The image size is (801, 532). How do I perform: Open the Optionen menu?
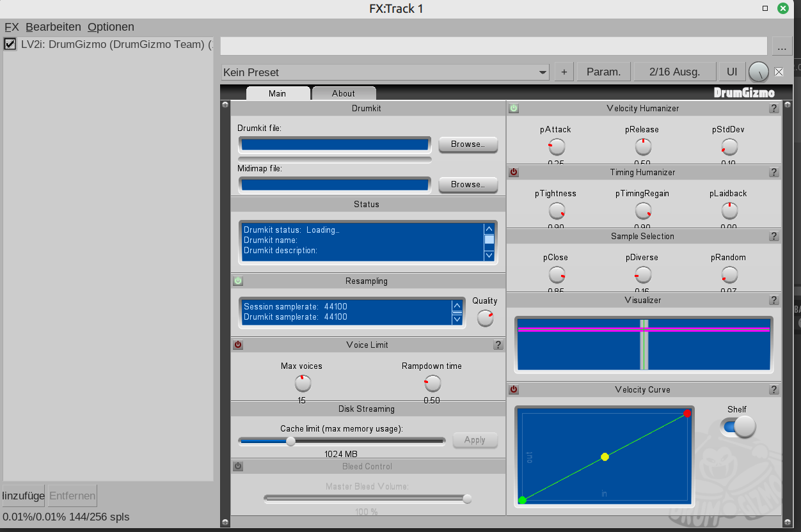(111, 27)
